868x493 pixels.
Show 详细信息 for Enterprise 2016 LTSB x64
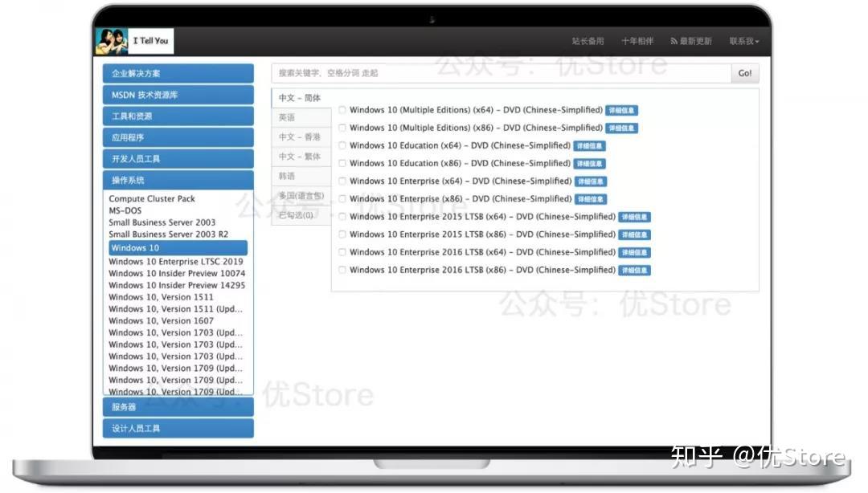tap(634, 252)
